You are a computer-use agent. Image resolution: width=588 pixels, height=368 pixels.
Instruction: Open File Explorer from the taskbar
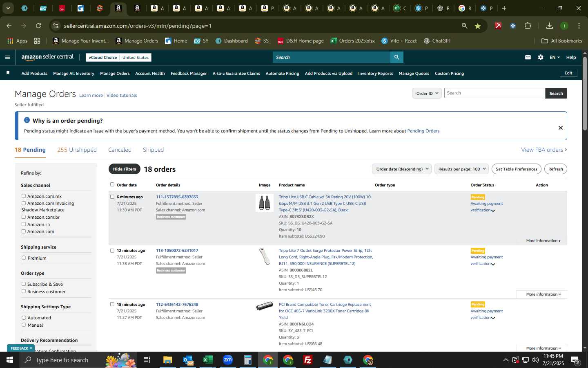(x=168, y=360)
